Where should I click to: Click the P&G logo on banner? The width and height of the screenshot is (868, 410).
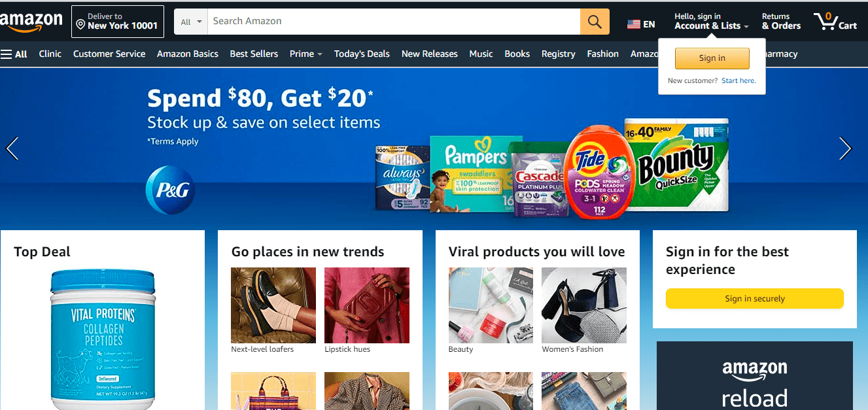170,190
